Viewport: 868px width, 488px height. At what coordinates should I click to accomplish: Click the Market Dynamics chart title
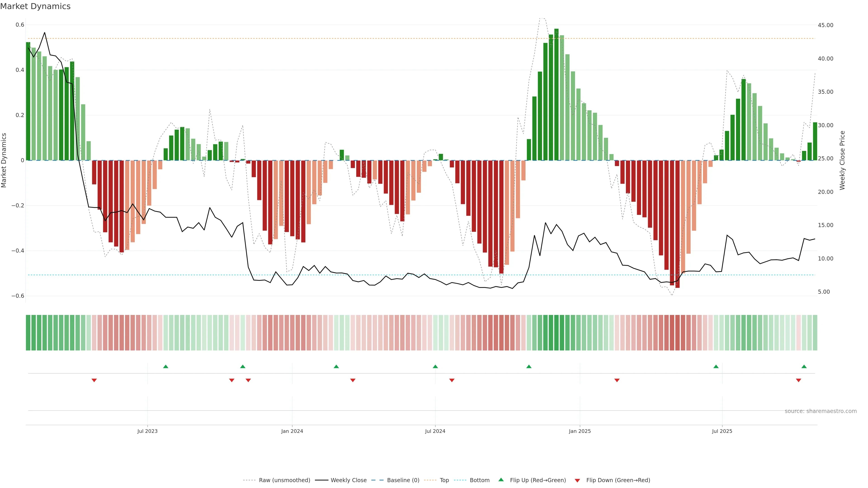coord(35,6)
